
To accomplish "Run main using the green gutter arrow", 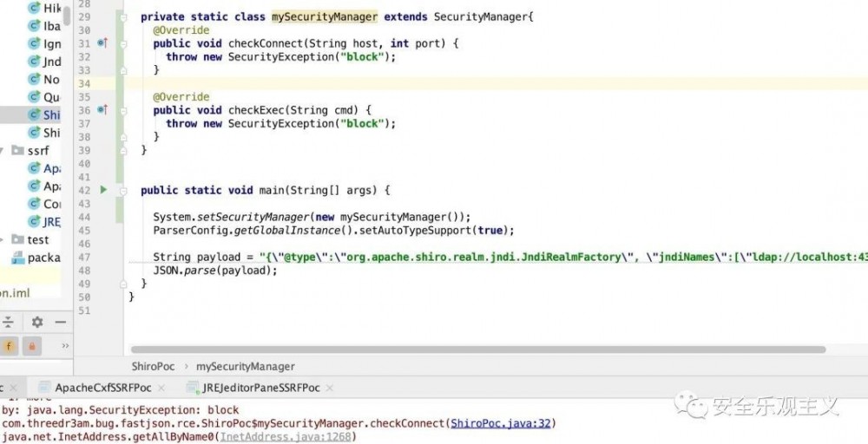I will (x=103, y=190).
